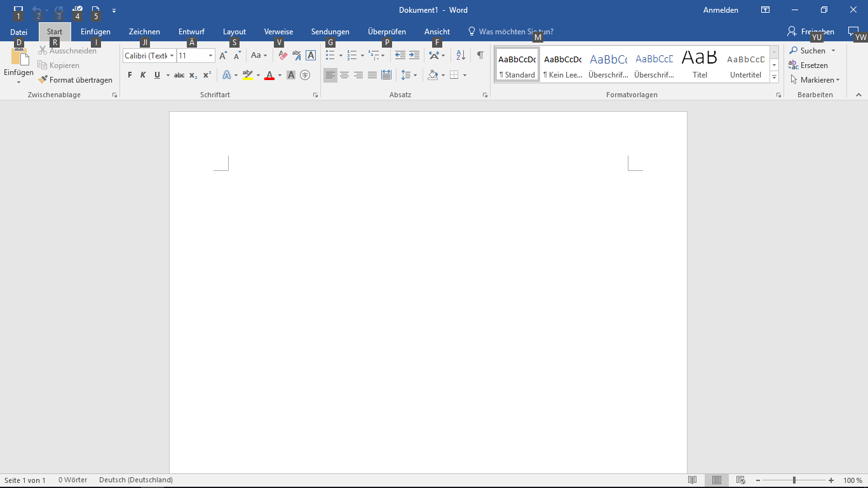Click the character border A icon
The width and height of the screenshot is (868, 488).
[x=311, y=56]
